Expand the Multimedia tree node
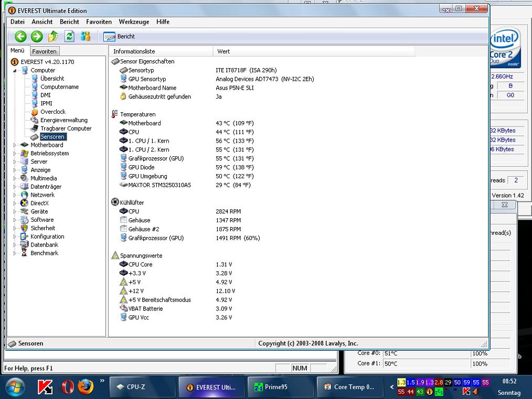532x399 pixels. pos(15,178)
